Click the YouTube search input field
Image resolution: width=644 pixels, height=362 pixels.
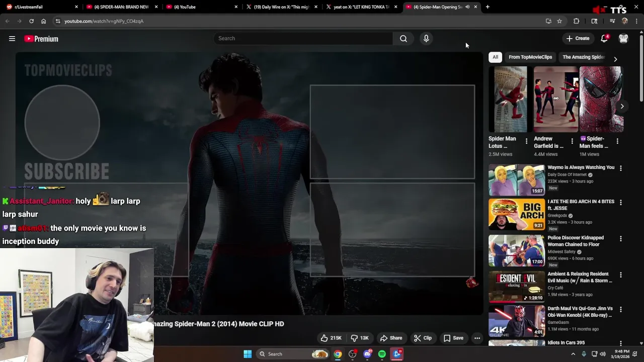[x=303, y=38]
